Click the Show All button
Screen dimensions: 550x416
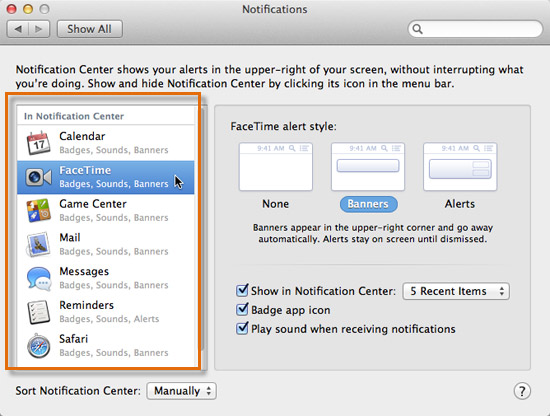(x=89, y=29)
